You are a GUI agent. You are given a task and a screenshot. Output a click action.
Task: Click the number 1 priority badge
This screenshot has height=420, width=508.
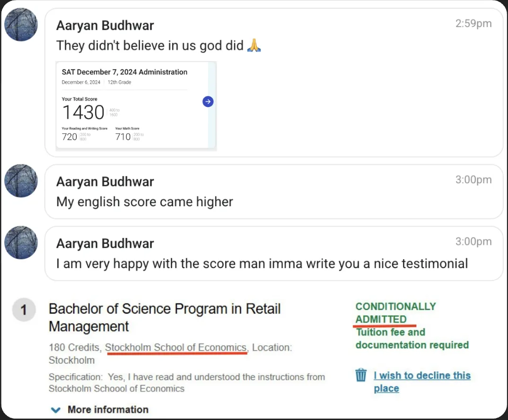pyautogui.click(x=24, y=310)
